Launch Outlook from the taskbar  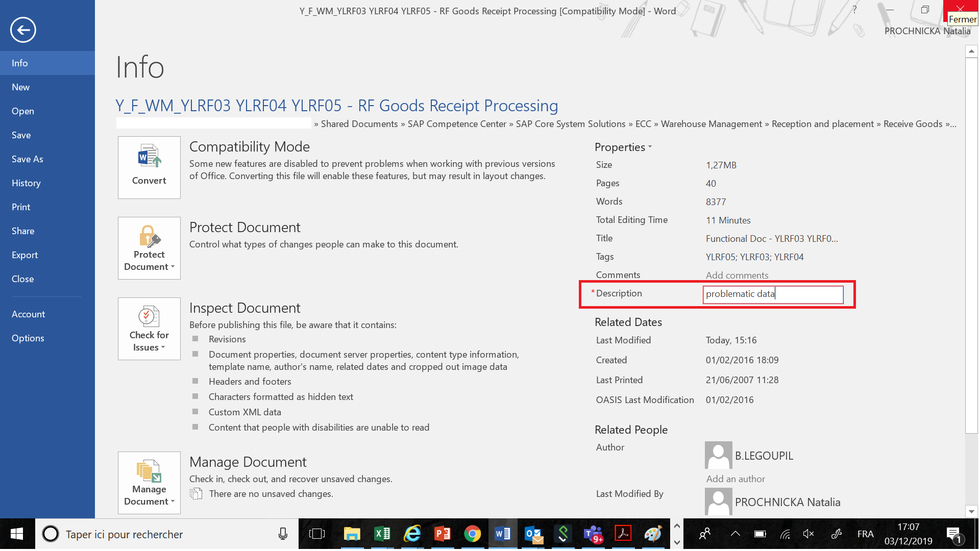[534, 534]
